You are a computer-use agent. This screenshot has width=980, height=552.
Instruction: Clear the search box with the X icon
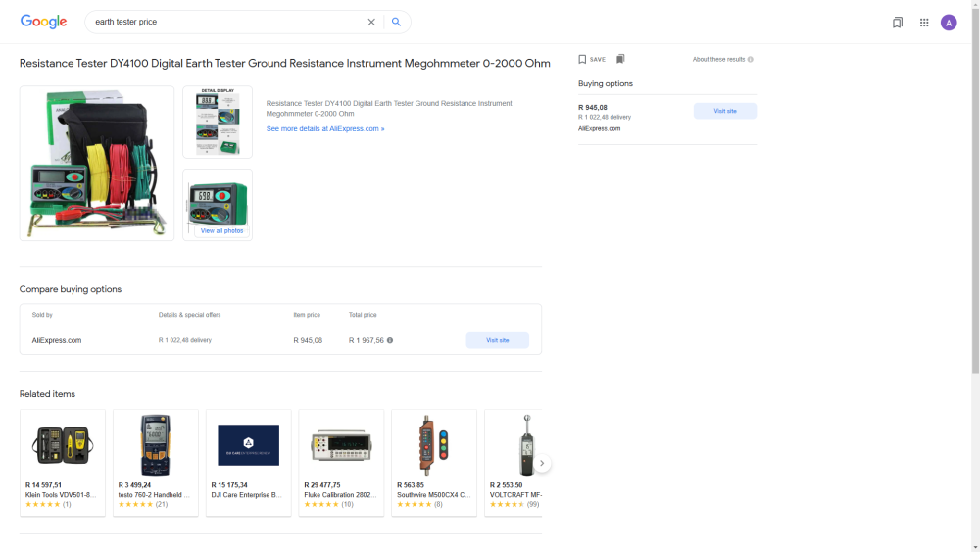371,22
